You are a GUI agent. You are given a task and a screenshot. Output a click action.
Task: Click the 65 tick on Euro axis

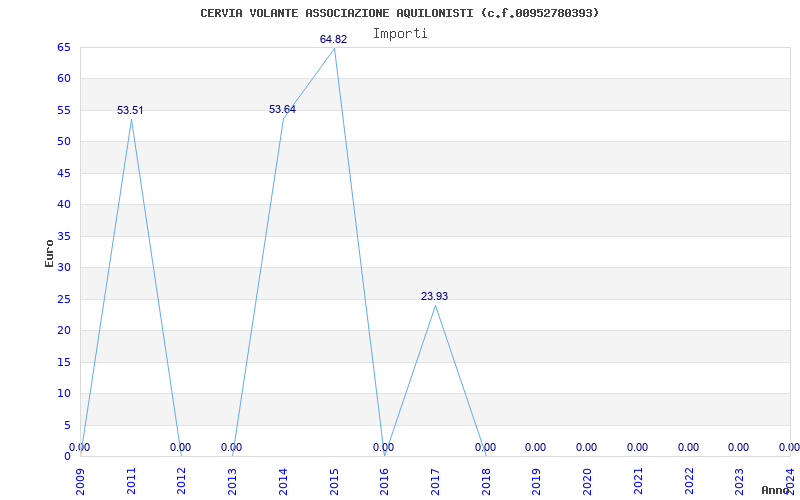point(64,47)
